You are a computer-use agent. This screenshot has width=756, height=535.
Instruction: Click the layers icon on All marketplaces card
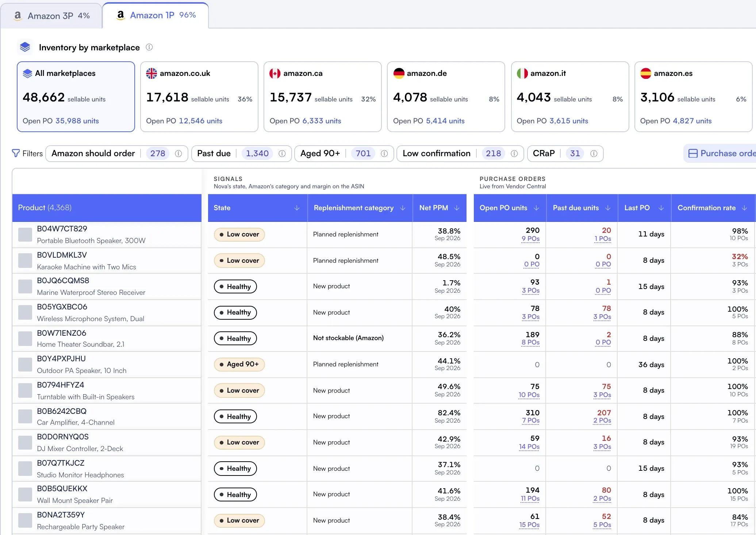(x=27, y=73)
